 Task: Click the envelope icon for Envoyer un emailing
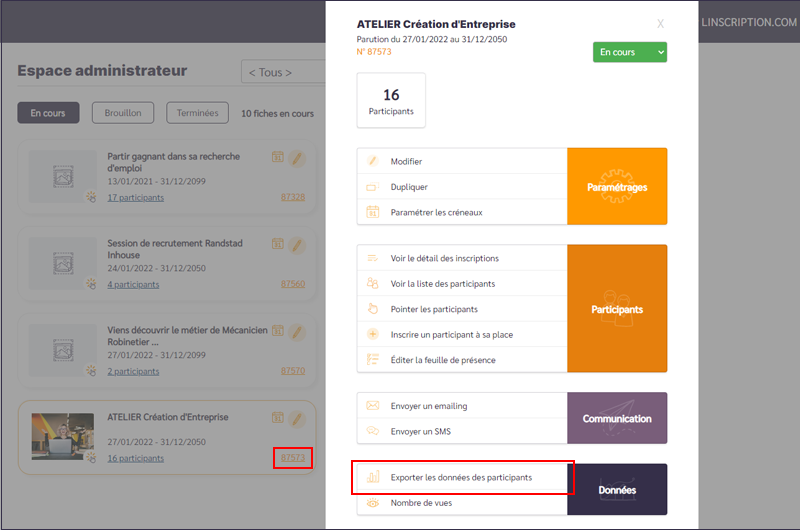pyautogui.click(x=372, y=406)
